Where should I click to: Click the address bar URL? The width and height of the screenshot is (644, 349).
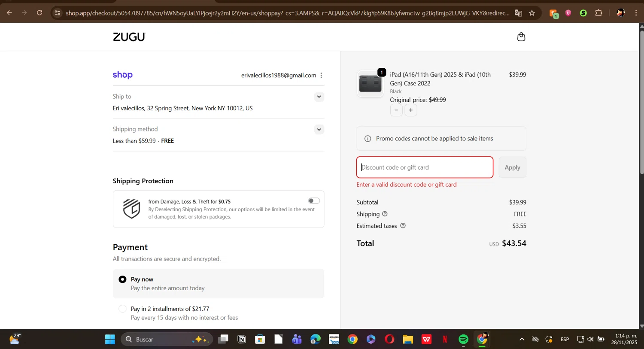coord(288,13)
